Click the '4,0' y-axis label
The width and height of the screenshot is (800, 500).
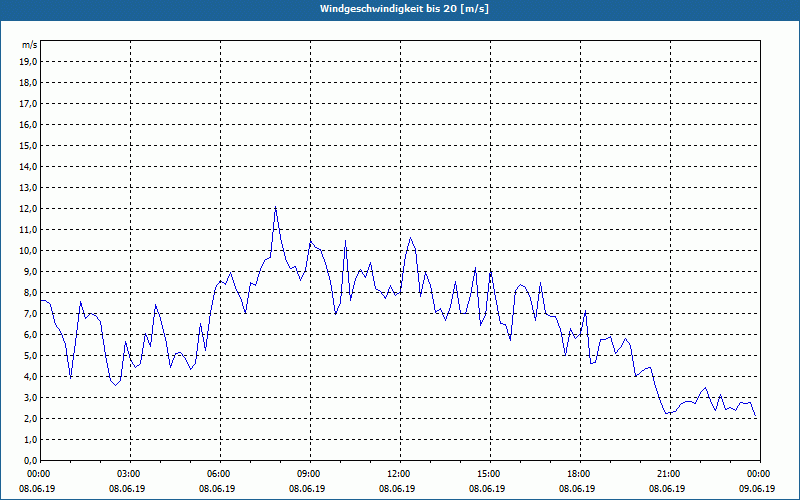coord(31,377)
